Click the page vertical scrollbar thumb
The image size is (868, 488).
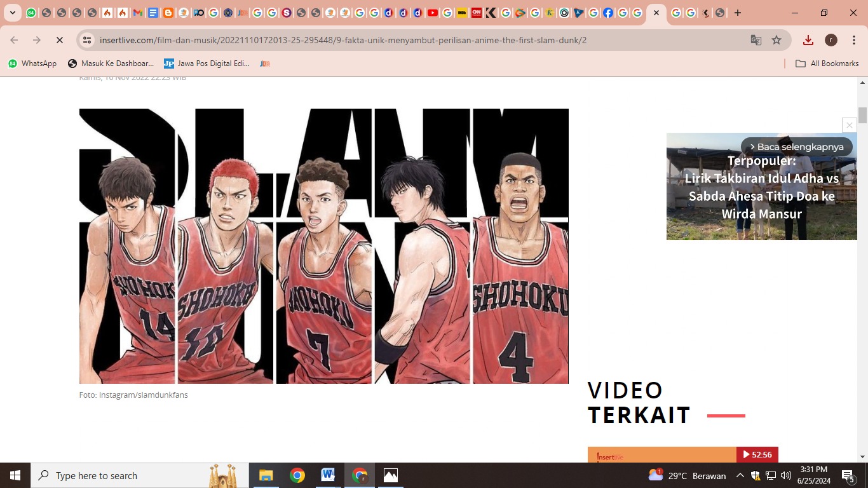point(862,116)
